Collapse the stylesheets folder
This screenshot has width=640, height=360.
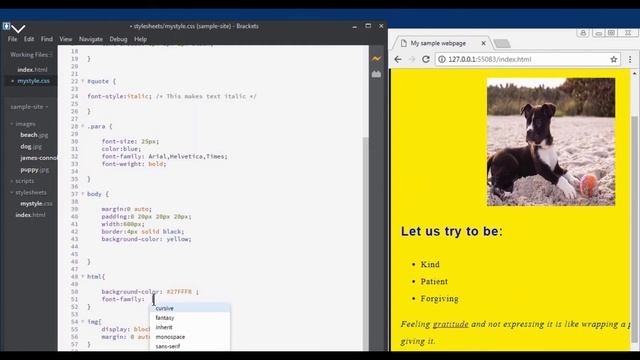click(12, 192)
